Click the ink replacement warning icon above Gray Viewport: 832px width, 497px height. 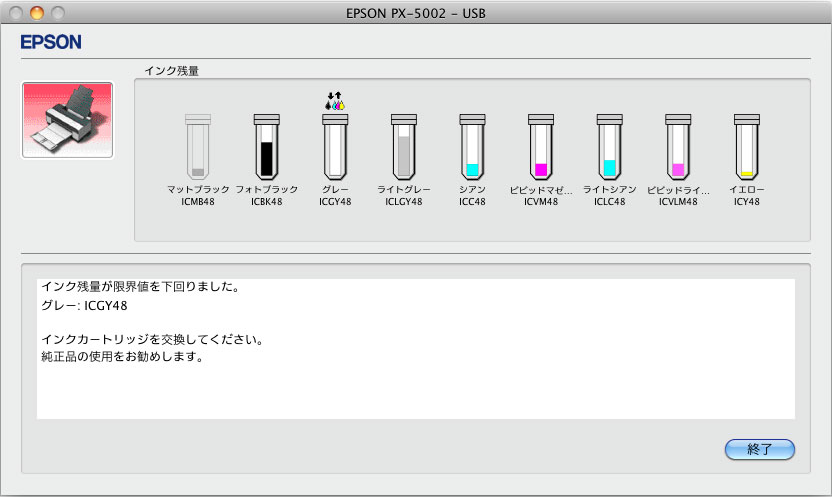pyautogui.click(x=335, y=101)
